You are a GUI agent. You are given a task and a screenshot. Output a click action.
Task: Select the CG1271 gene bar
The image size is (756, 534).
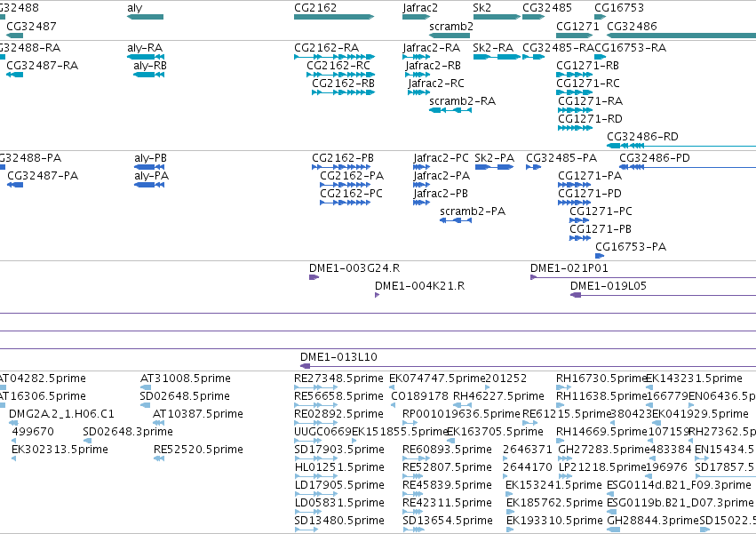click(574, 36)
